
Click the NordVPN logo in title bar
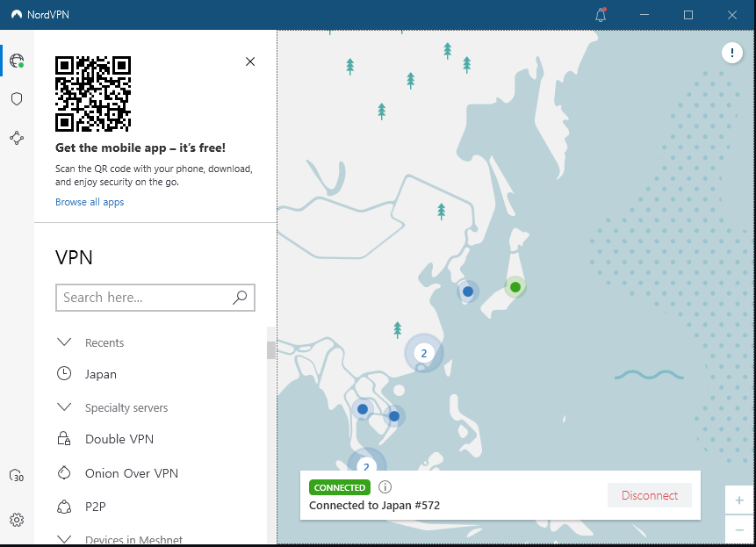[17, 14]
